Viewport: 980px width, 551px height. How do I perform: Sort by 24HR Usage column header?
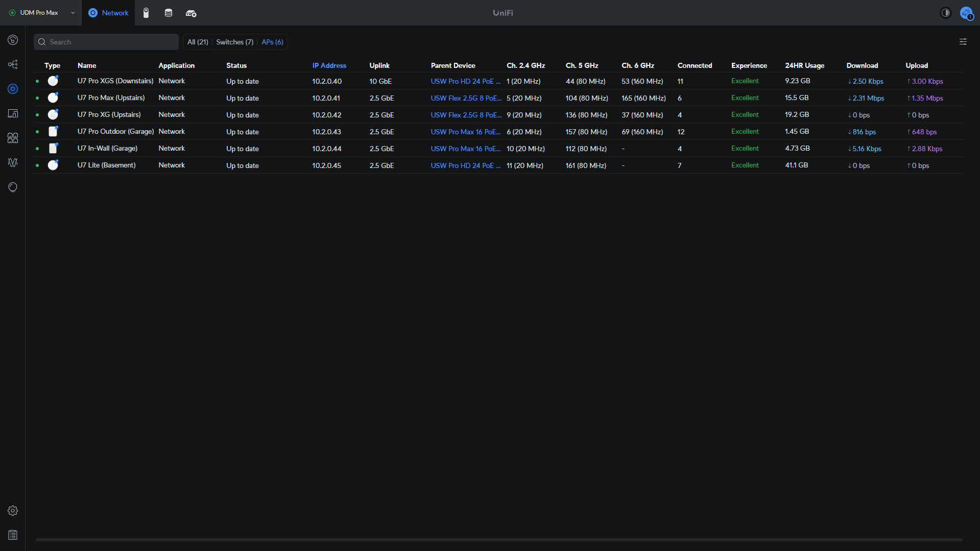804,65
